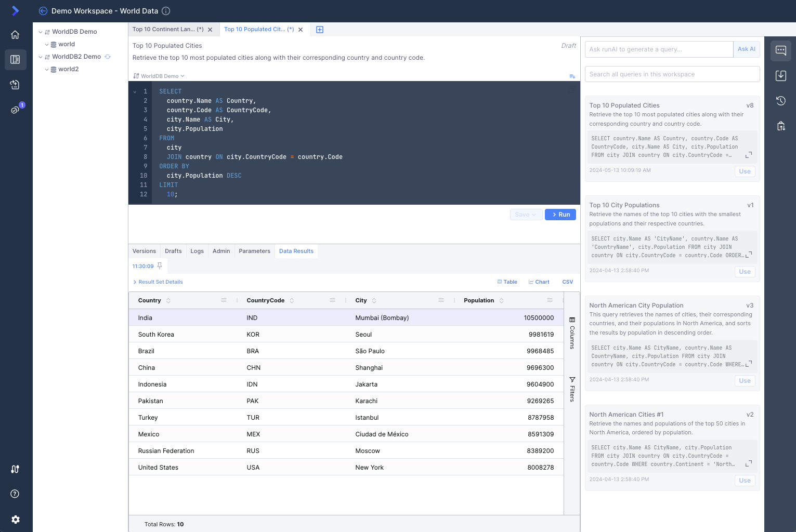Click the help question mark icon
The width and height of the screenshot is (796, 532).
tap(15, 494)
